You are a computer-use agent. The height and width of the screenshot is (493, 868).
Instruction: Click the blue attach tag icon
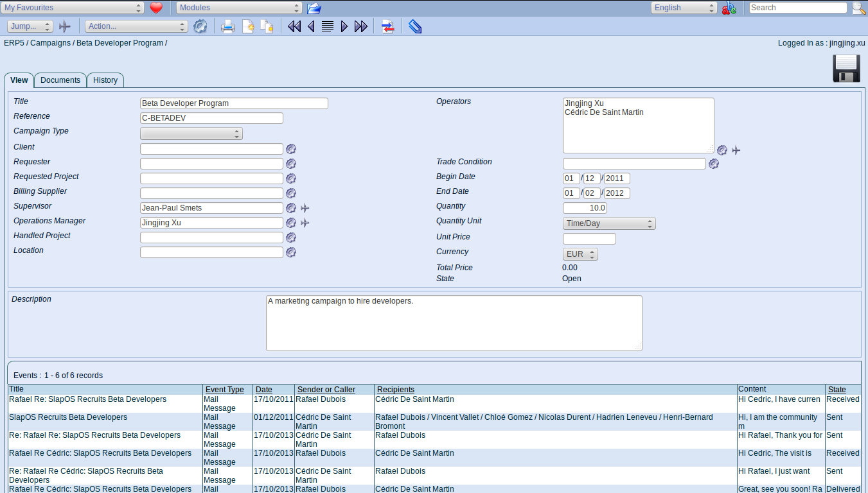[415, 26]
